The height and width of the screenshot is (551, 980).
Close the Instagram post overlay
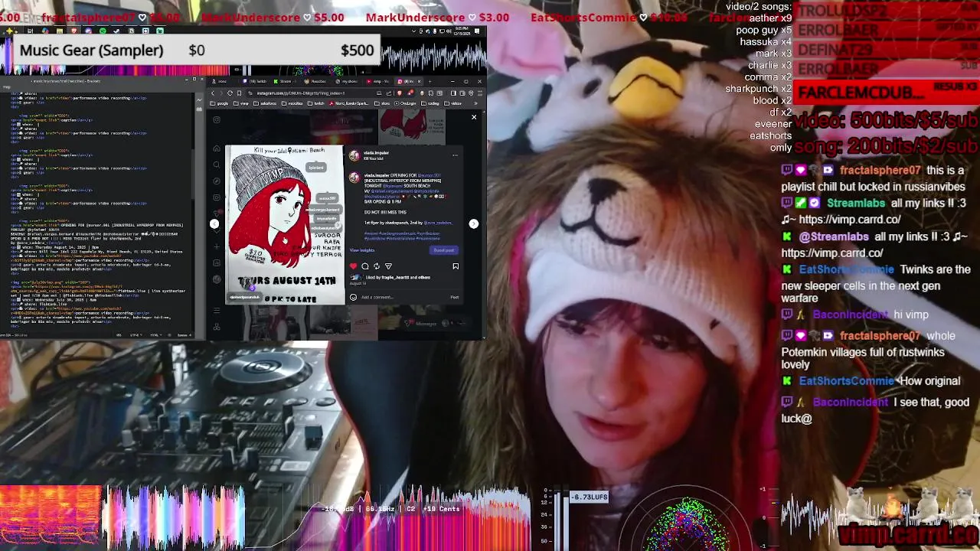pyautogui.click(x=474, y=117)
